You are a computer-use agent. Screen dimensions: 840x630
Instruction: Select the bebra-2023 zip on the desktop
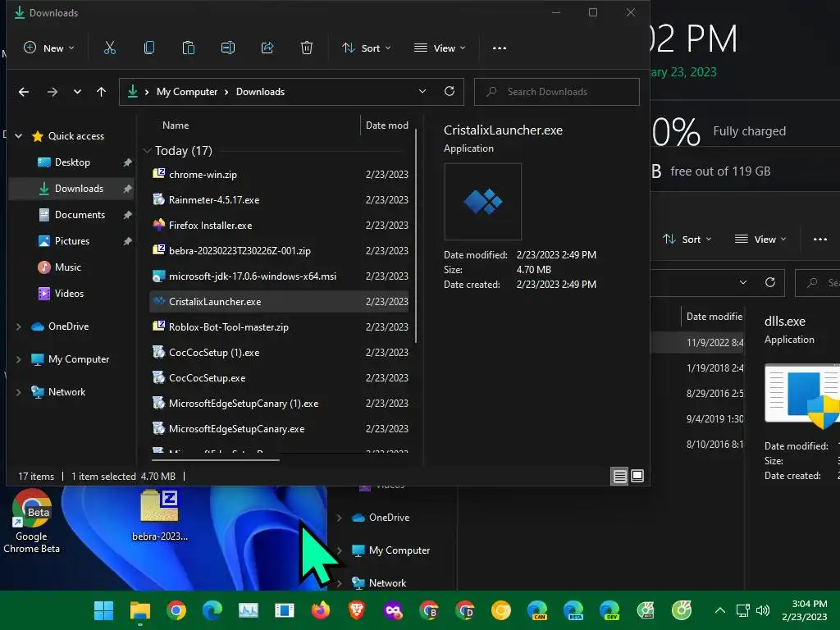click(x=160, y=515)
